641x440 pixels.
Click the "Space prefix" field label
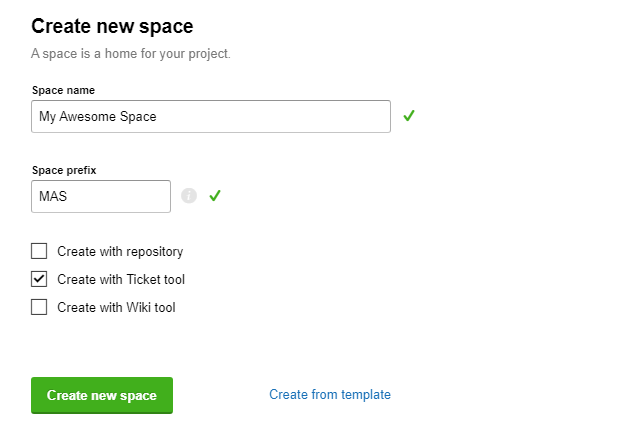pyautogui.click(x=64, y=170)
